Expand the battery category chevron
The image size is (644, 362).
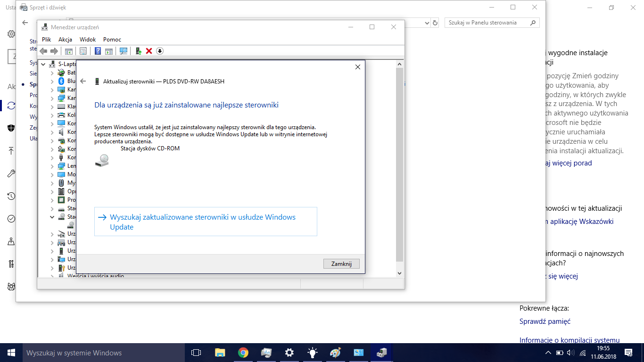[52, 73]
